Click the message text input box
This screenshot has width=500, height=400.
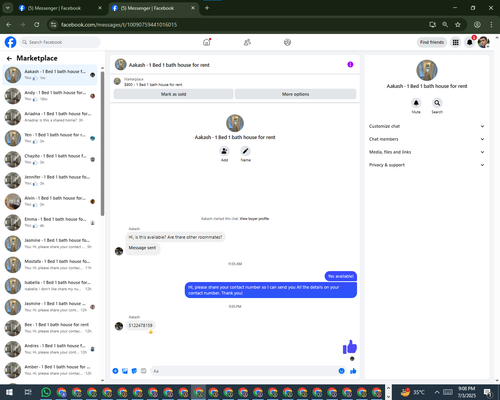click(248, 371)
